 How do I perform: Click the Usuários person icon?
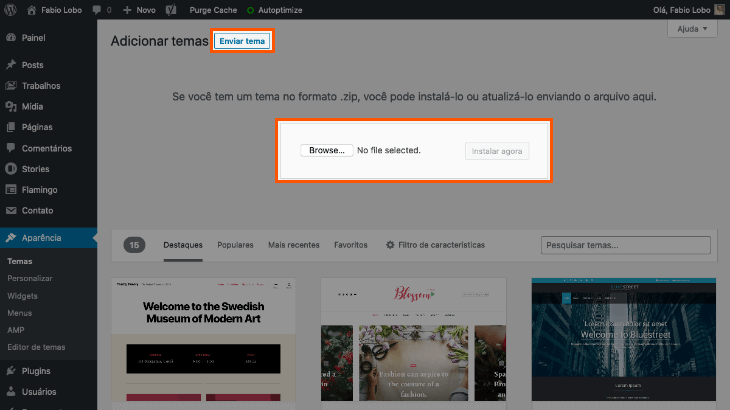tap(11, 391)
